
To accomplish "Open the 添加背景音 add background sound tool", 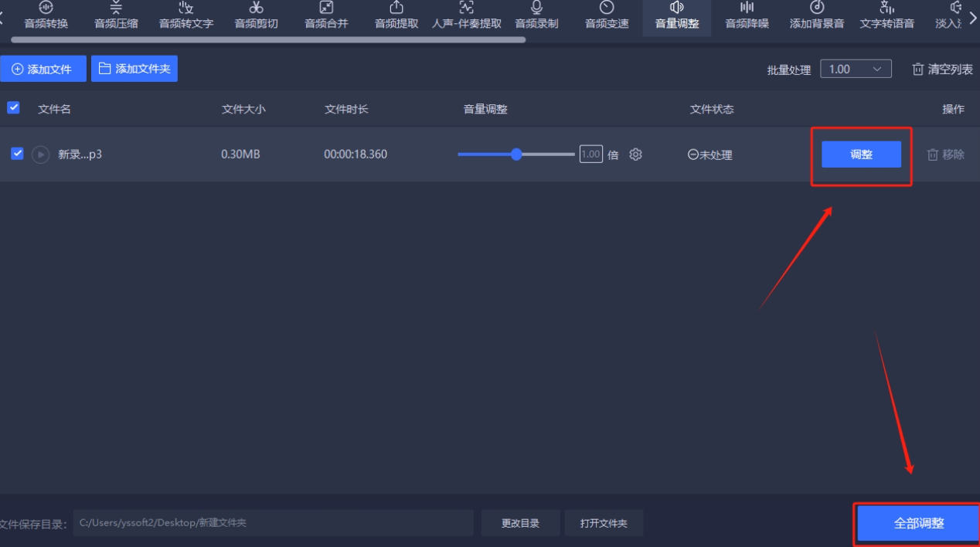I will pos(817,16).
